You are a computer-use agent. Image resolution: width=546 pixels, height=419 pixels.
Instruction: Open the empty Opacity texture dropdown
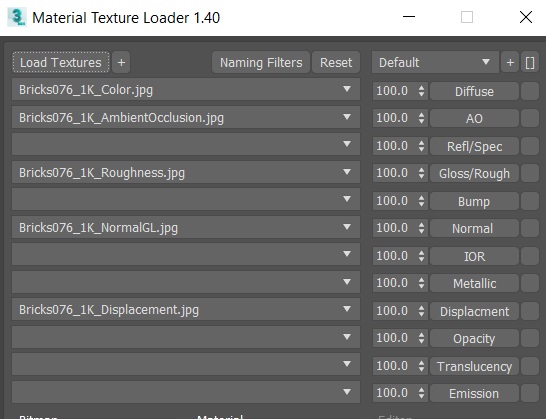tap(186, 337)
